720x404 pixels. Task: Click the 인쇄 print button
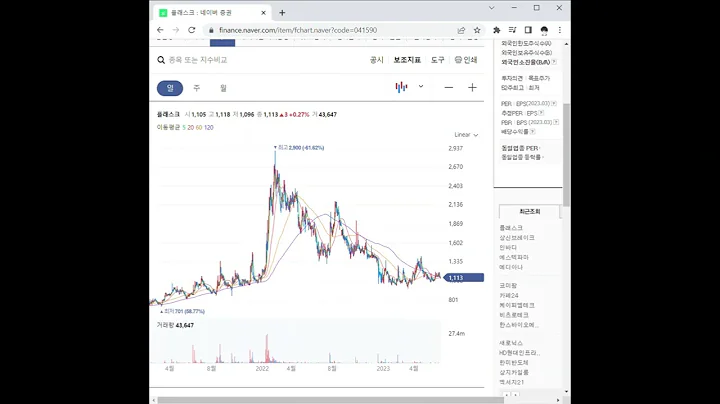466,60
